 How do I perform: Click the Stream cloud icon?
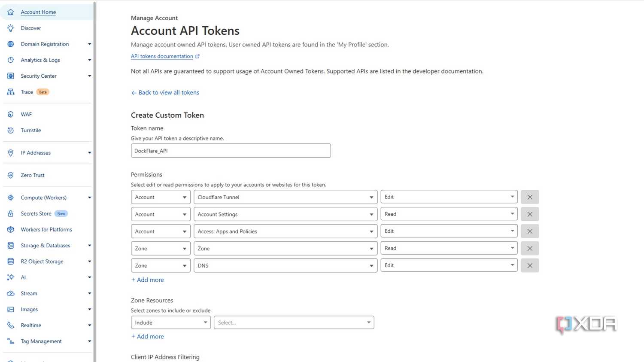[x=11, y=293]
